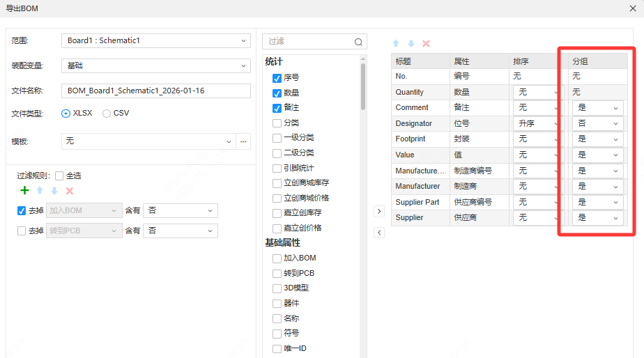Delete filter rule red X
The image size is (644, 358).
70,191
